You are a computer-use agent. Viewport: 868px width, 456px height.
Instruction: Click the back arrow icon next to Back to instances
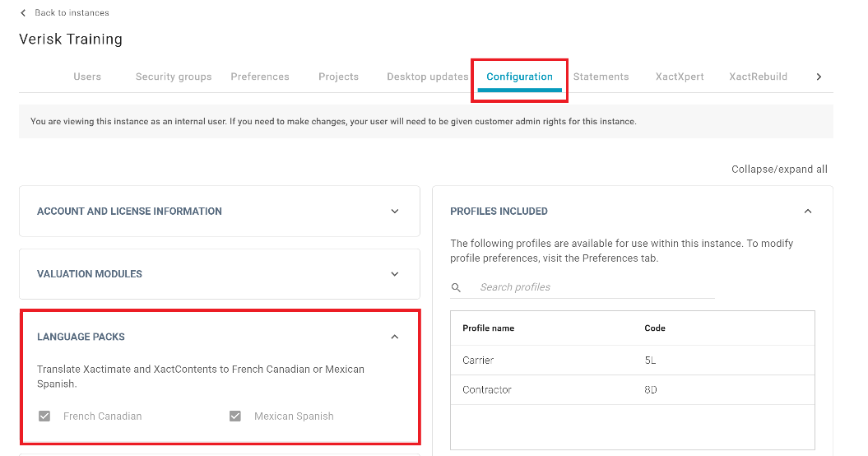(23, 12)
